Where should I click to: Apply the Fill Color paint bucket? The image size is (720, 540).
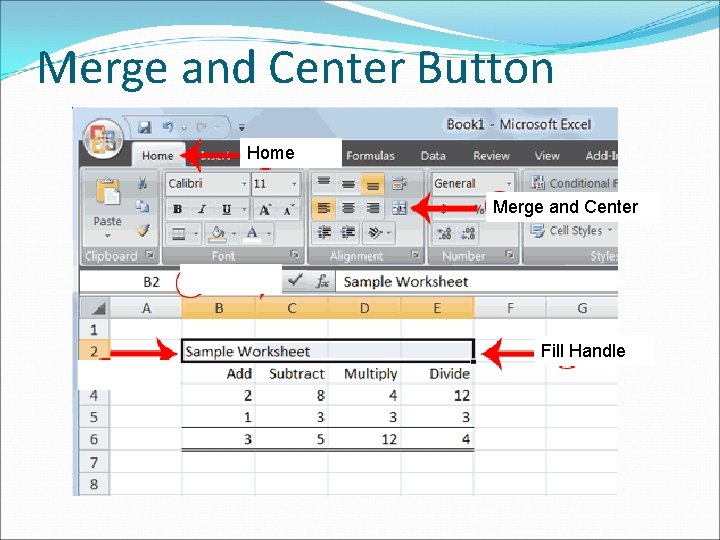(x=217, y=234)
